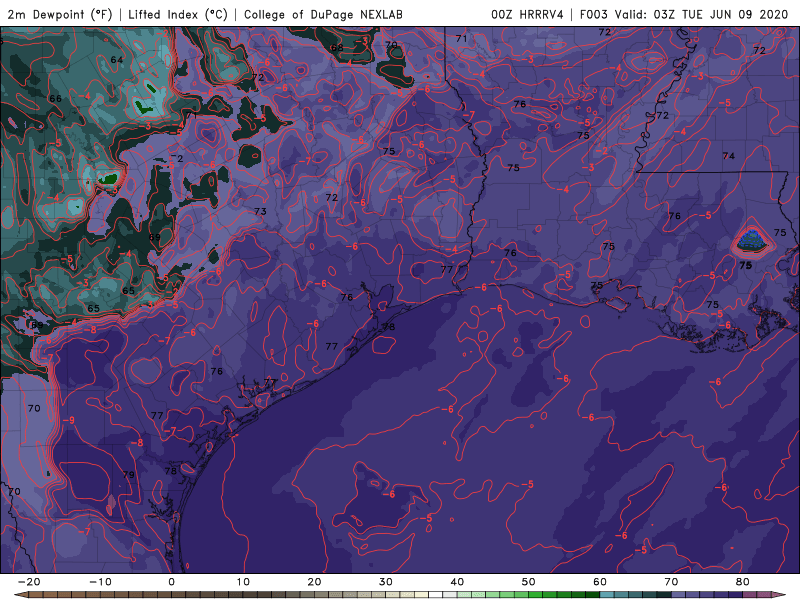Click the 79 dewpoint value on the map
The height and width of the screenshot is (600, 800).
129,474
